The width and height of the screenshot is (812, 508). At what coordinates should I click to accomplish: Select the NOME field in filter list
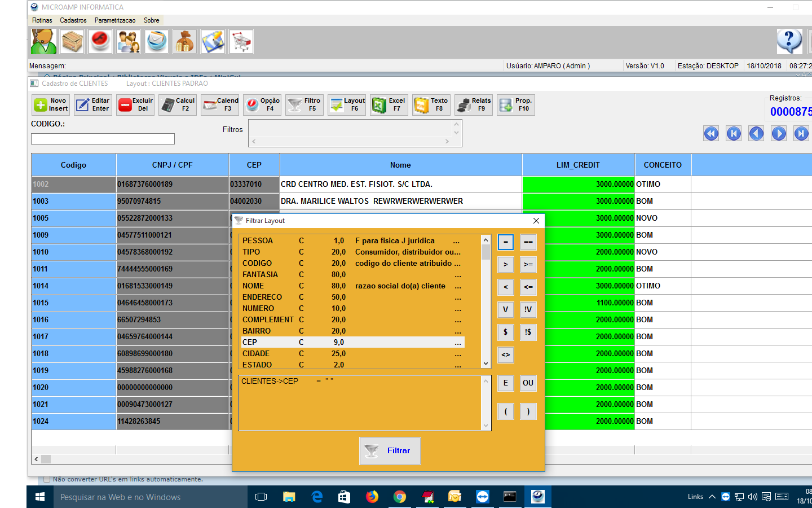[x=253, y=286]
